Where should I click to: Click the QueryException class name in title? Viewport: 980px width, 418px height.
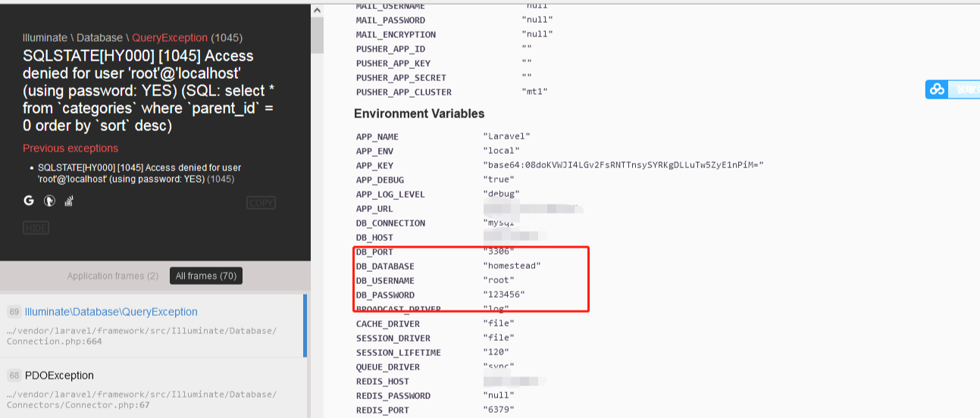(170, 38)
